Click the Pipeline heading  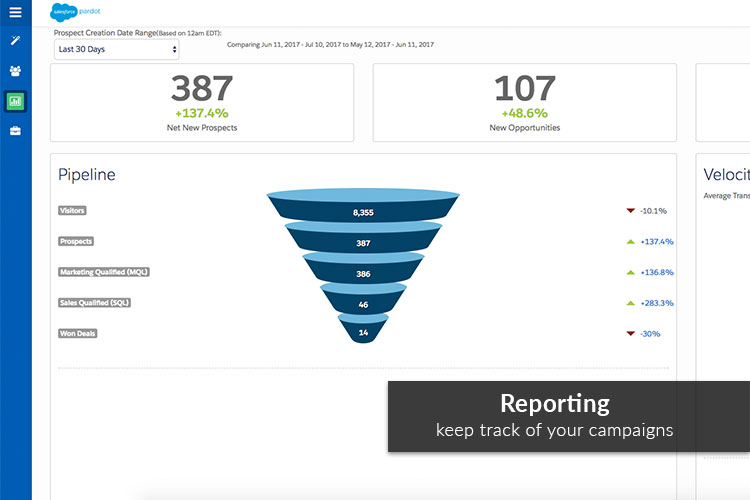(87, 175)
